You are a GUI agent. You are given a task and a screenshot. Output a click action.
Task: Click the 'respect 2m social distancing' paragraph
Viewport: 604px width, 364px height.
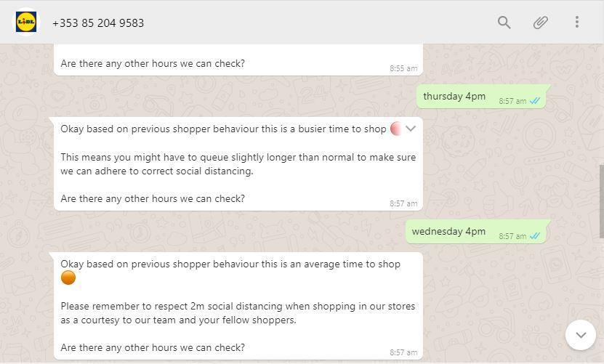(238, 313)
